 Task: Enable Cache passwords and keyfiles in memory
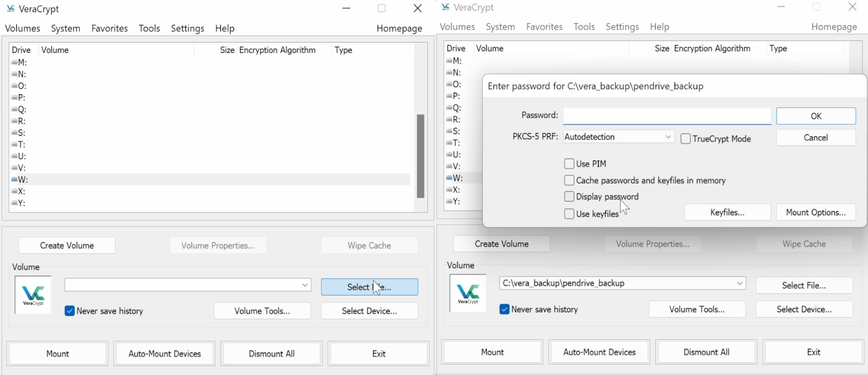click(x=569, y=181)
